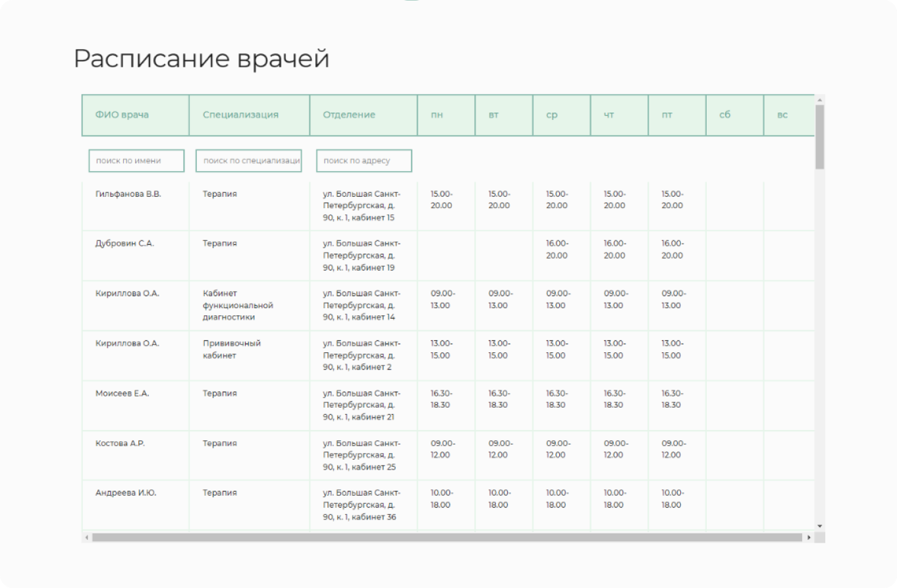Image resolution: width=897 pixels, height=588 pixels.
Task: Click "Терапия" in Костова's row
Action: pyautogui.click(x=220, y=443)
